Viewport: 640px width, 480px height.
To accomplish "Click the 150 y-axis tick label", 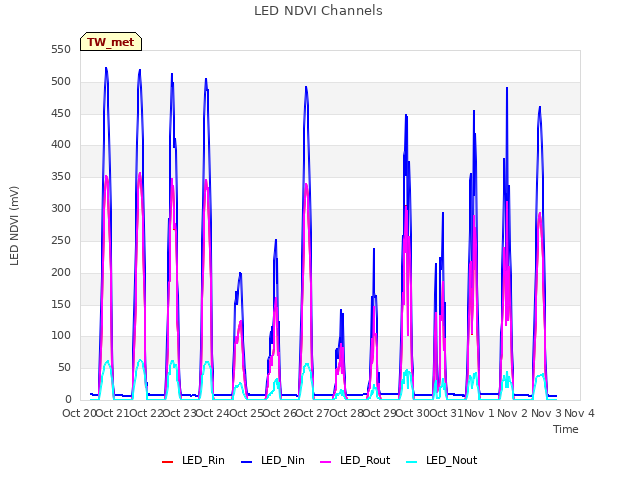I will 61,304.
